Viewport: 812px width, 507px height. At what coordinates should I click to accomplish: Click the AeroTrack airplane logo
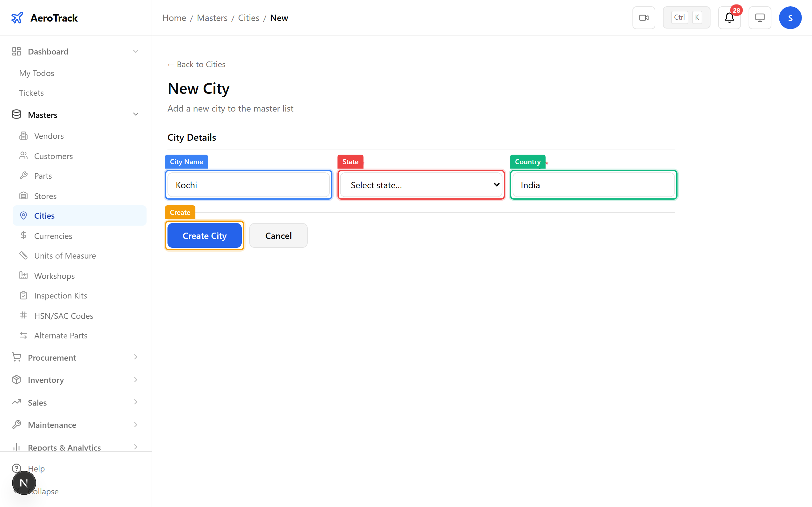click(17, 17)
